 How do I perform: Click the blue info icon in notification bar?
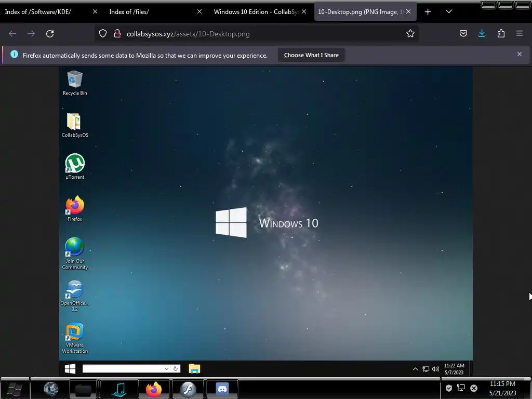coord(14,54)
